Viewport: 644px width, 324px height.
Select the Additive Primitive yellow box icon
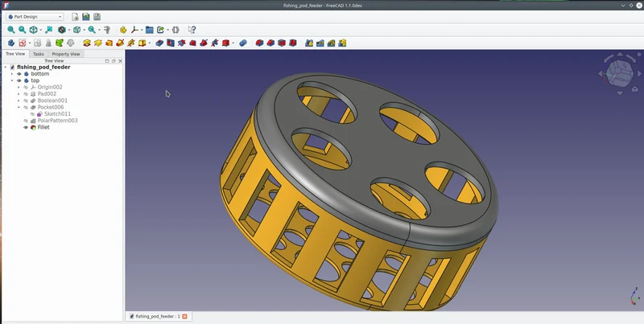(x=142, y=43)
